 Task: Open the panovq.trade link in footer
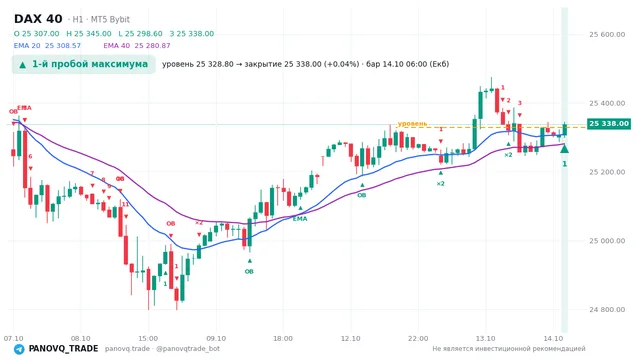(127, 349)
